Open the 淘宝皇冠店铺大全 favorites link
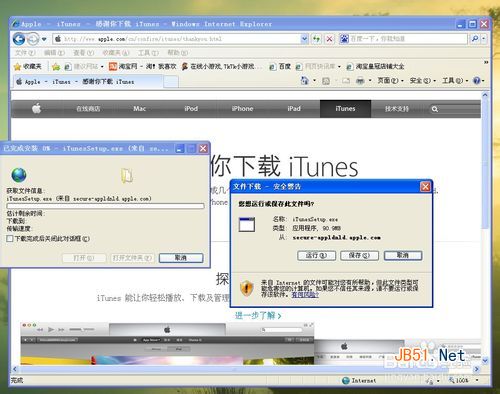The image size is (500, 394). (x=375, y=67)
